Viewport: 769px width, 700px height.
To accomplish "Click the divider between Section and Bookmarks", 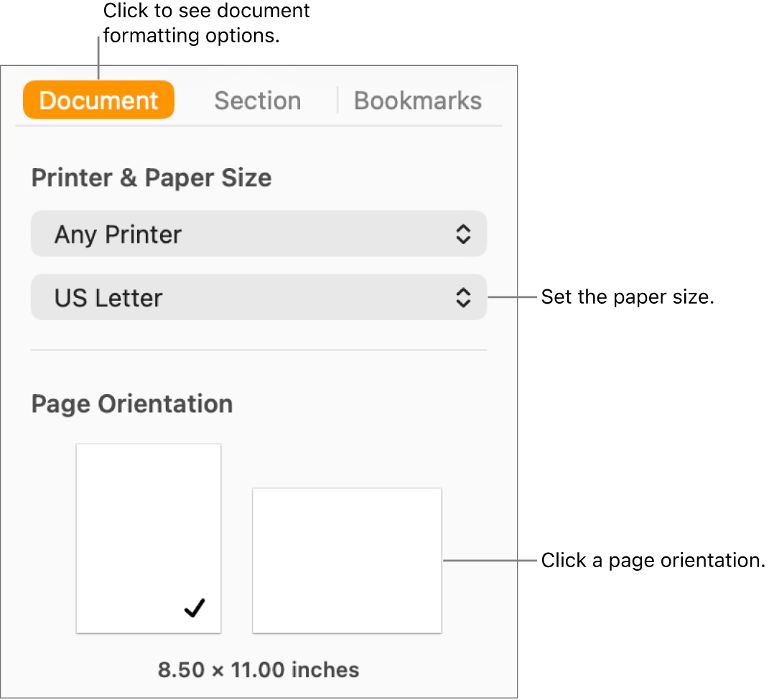I will click(x=337, y=100).
